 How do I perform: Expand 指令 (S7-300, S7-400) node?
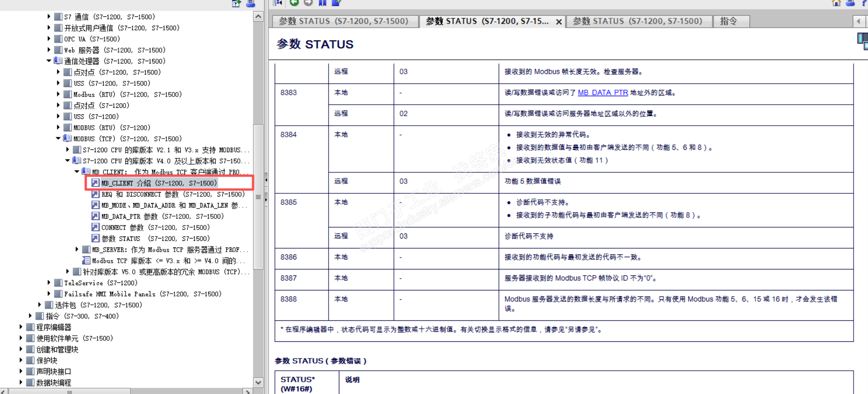pos(30,316)
